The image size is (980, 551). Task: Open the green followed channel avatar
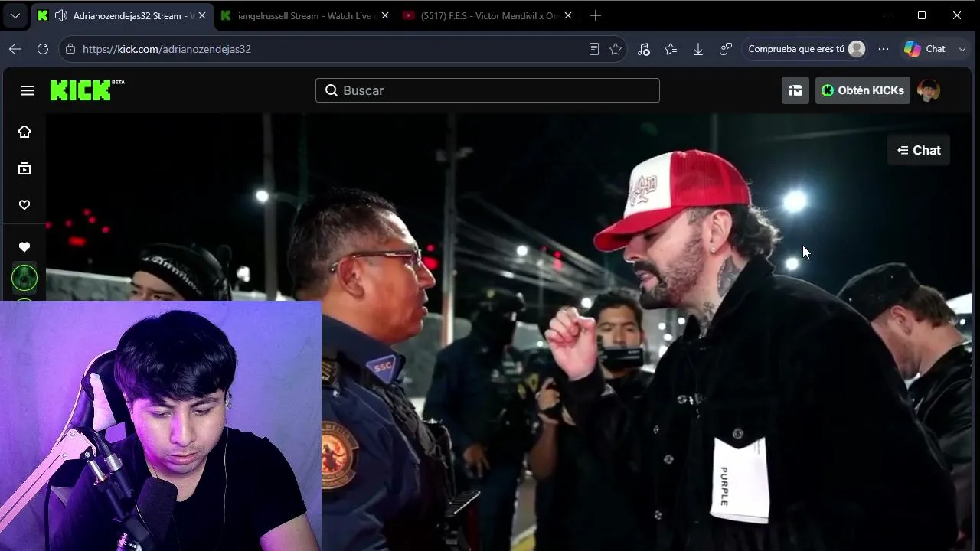tap(24, 278)
